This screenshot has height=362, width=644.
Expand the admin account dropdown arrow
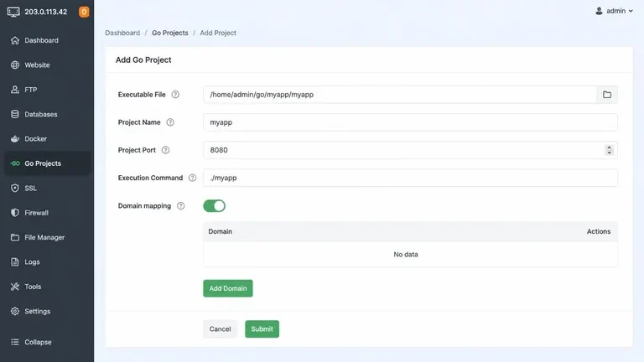[x=631, y=11]
